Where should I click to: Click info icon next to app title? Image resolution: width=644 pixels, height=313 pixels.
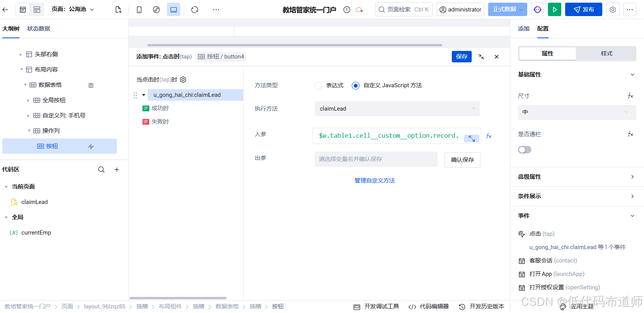tap(347, 10)
